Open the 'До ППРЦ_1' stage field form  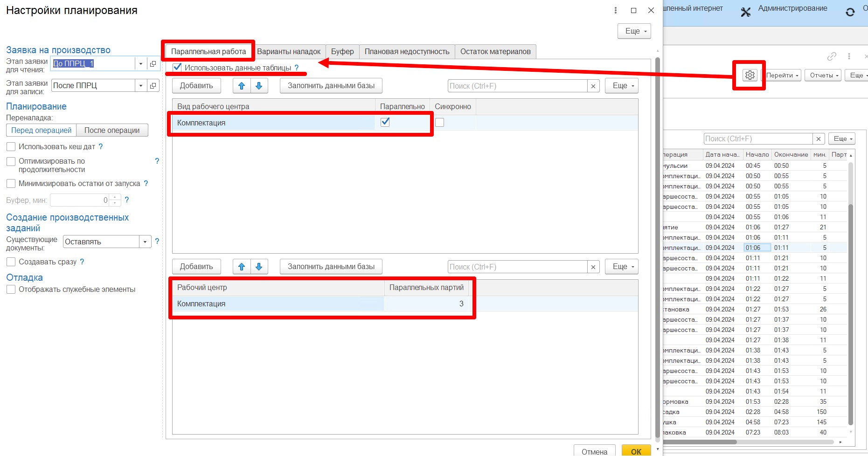point(153,64)
